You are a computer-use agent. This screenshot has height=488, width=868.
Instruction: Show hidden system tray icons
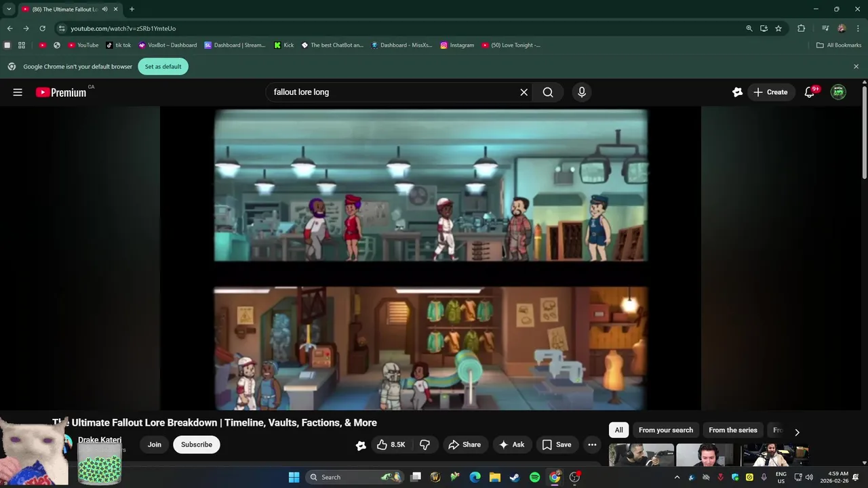point(677,477)
